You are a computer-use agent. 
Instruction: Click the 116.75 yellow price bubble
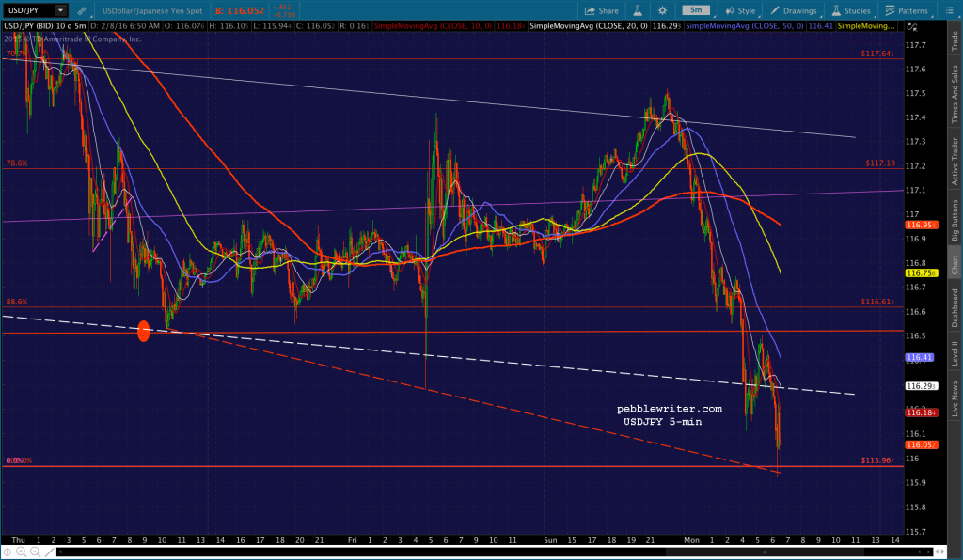tap(922, 273)
